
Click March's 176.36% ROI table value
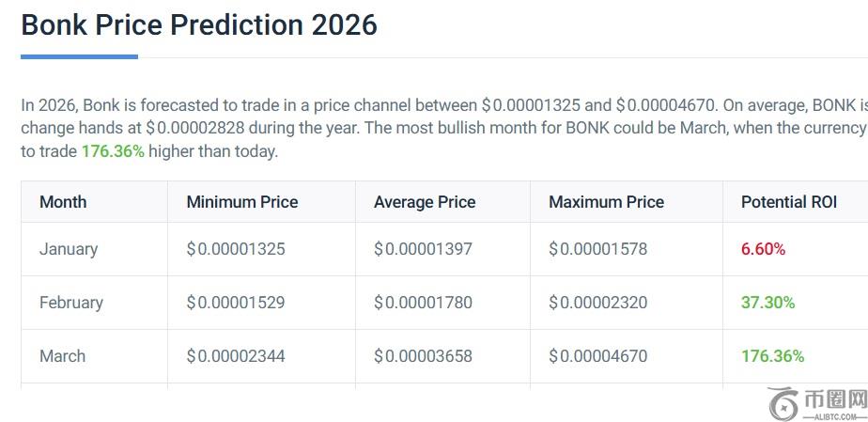[772, 356]
